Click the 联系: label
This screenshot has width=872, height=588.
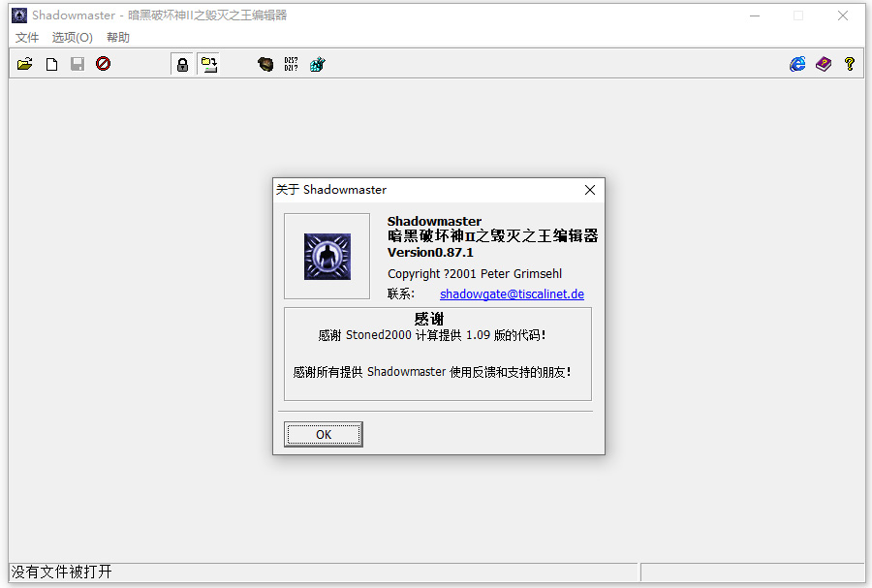click(x=401, y=294)
